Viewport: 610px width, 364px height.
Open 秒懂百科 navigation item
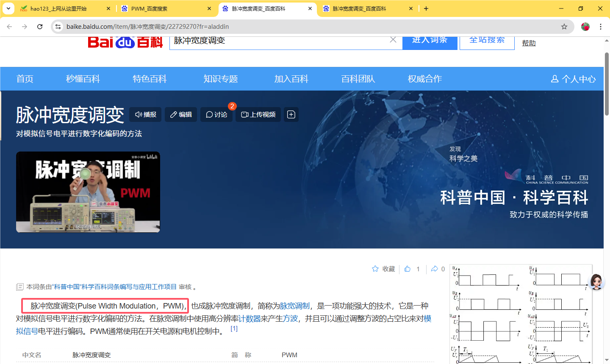[83, 79]
